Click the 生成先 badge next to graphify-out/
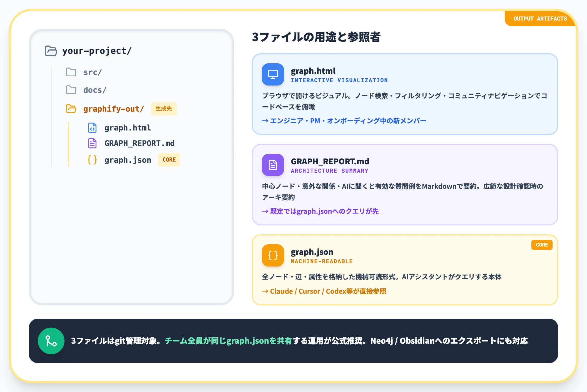 tap(164, 109)
